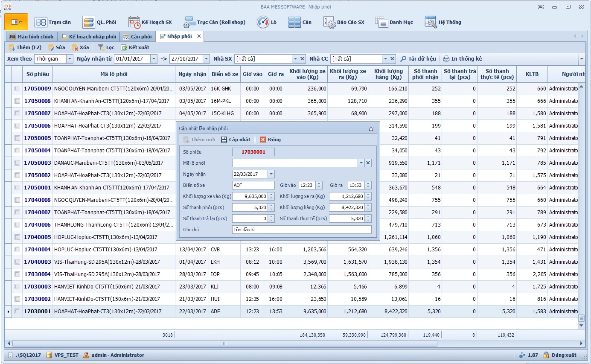591x364 pixels.
Task: Check the box for row 17030002
Action: pyautogui.click(x=17, y=299)
